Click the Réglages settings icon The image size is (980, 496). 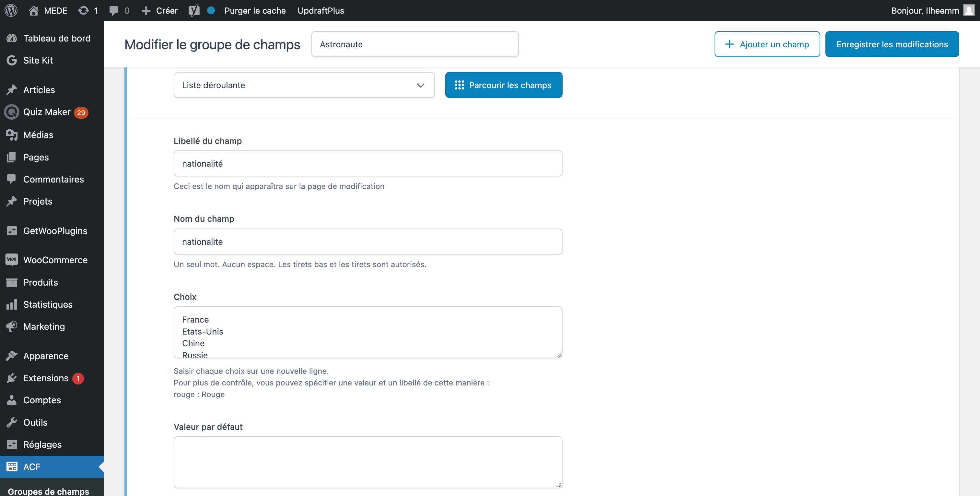12,444
